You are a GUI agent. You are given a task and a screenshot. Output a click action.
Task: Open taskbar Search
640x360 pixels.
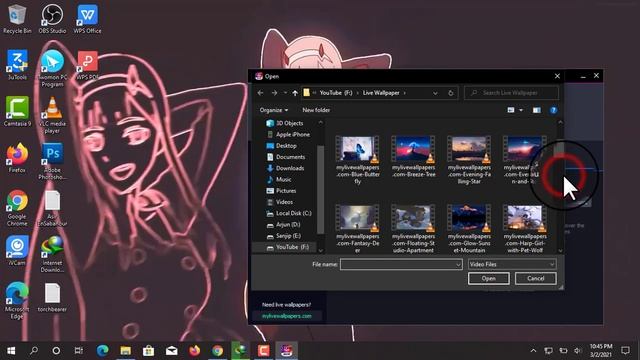pos(34,351)
